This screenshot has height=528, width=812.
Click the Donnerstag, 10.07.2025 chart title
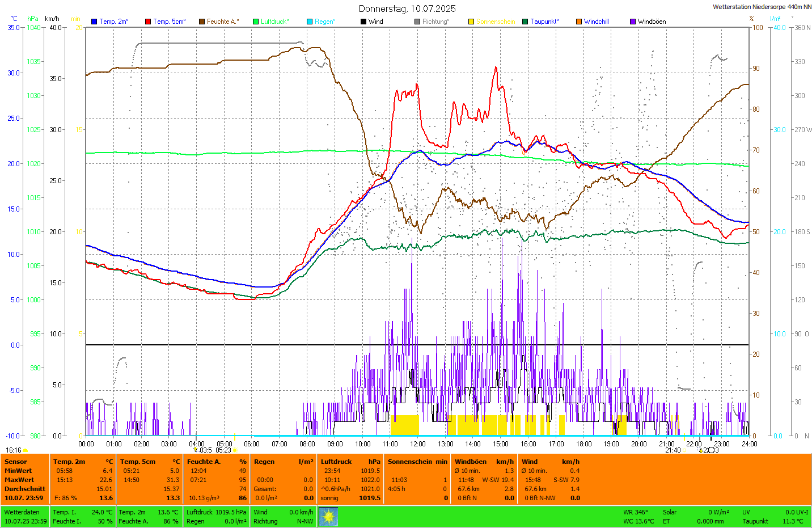pos(407,9)
